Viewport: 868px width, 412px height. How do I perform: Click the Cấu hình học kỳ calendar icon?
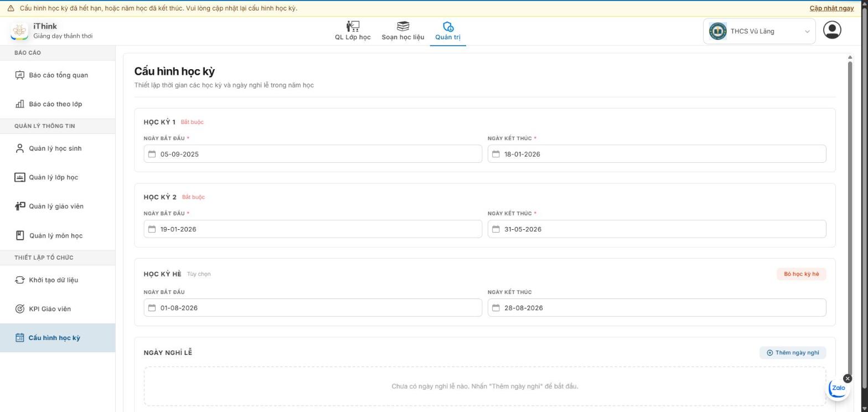pos(20,338)
